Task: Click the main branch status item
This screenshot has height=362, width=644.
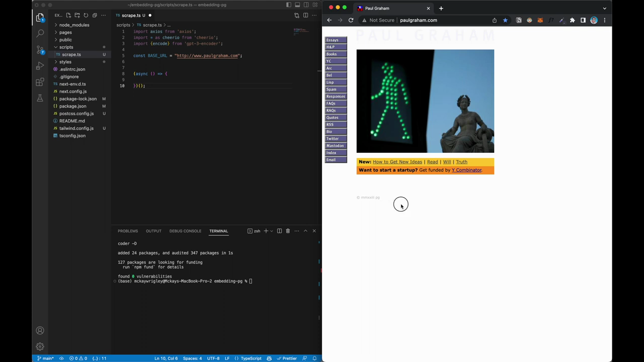Action: (45, 358)
